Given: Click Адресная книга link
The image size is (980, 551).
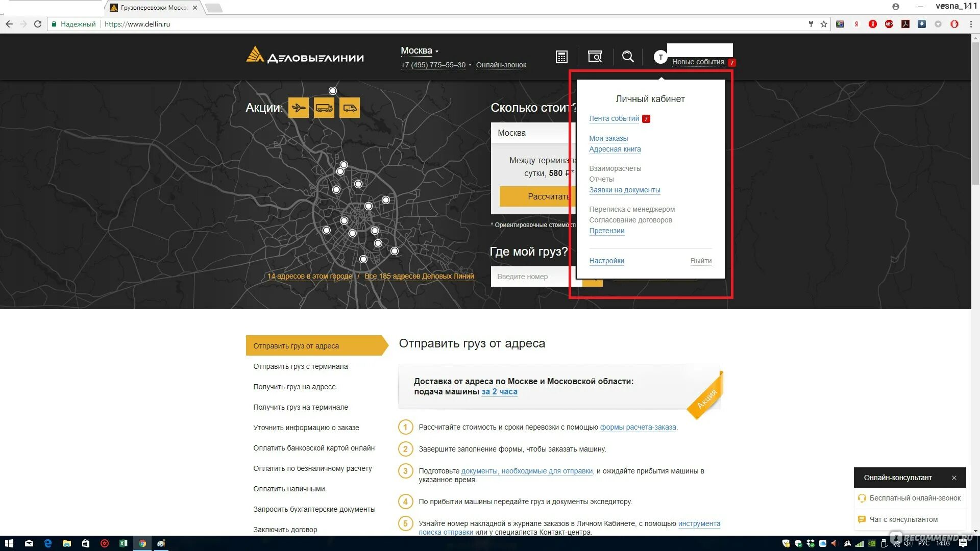Looking at the screenshot, I should pos(615,148).
